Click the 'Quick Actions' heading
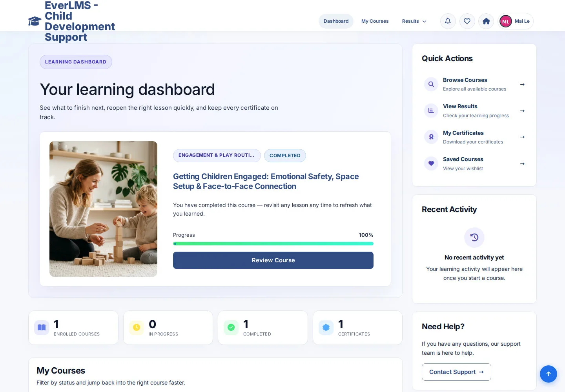The image size is (565, 392). 447,58
